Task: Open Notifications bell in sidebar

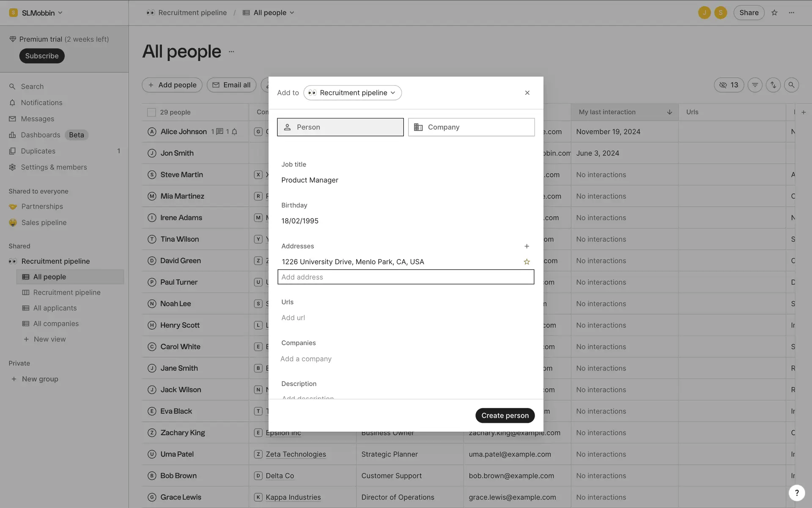Action: (41, 103)
